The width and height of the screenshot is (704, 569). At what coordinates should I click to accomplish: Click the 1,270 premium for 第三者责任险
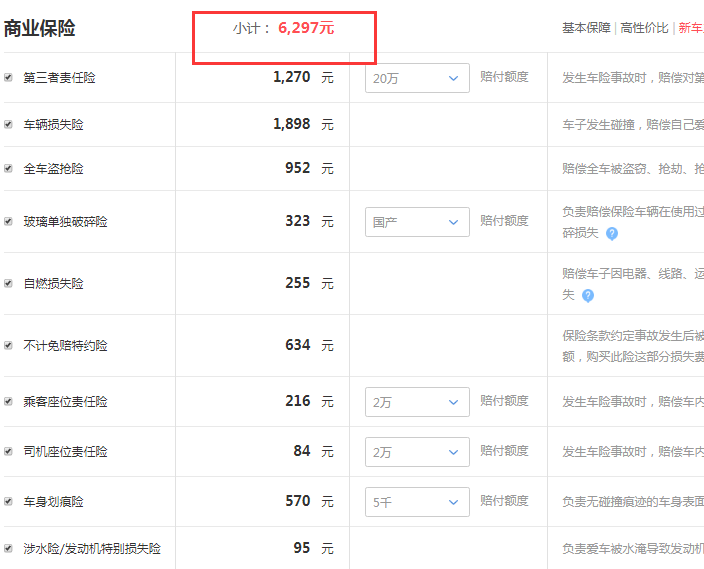(291, 77)
